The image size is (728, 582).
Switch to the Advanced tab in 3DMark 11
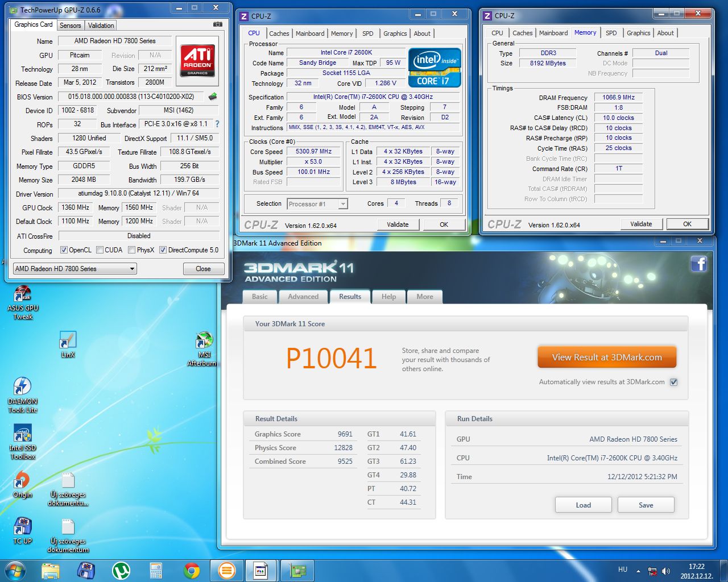[303, 297]
